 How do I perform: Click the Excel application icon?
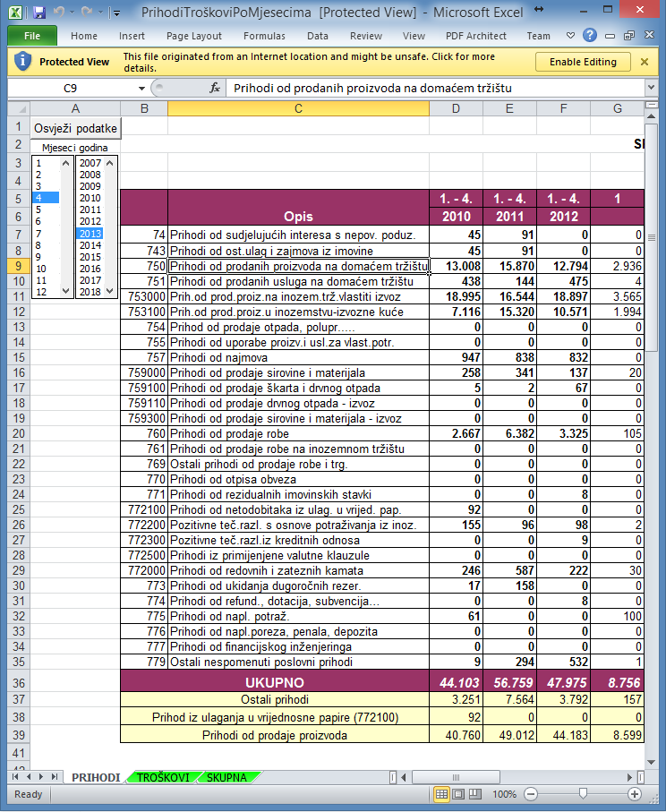point(15,12)
